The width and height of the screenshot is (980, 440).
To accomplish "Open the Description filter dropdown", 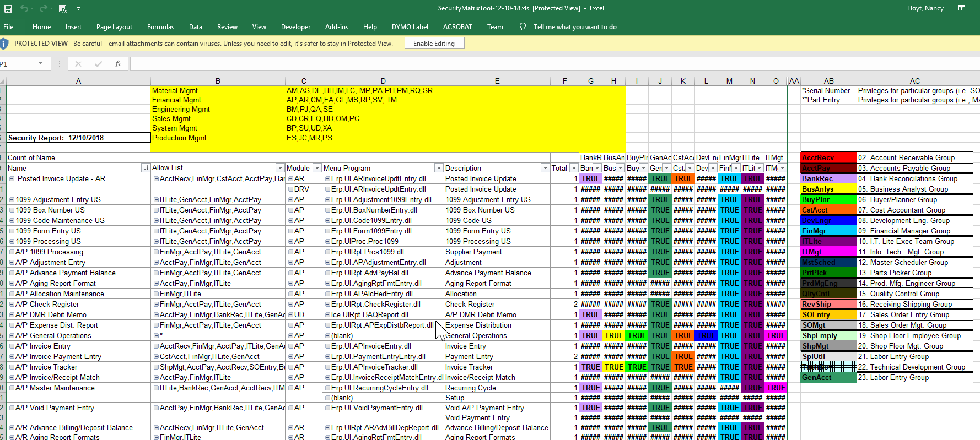I will (x=545, y=168).
